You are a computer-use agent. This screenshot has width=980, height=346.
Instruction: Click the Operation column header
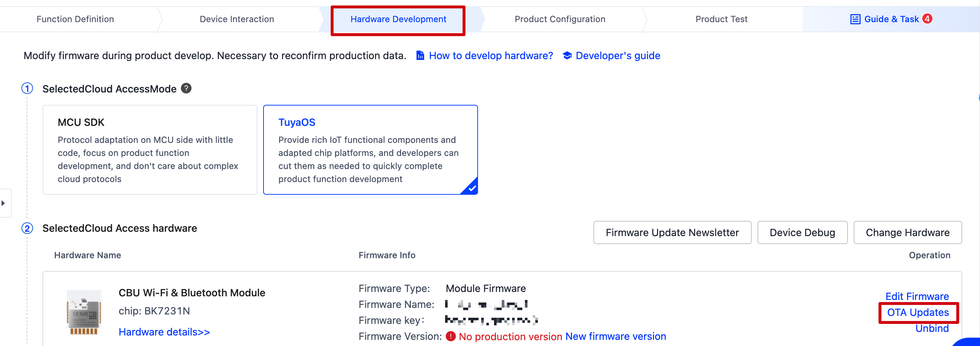coord(930,255)
